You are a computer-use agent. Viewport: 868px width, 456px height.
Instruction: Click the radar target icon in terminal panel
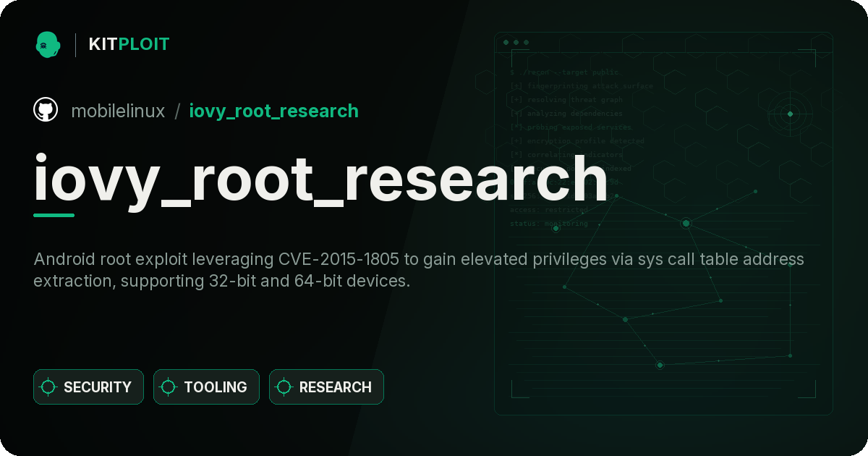(x=790, y=114)
